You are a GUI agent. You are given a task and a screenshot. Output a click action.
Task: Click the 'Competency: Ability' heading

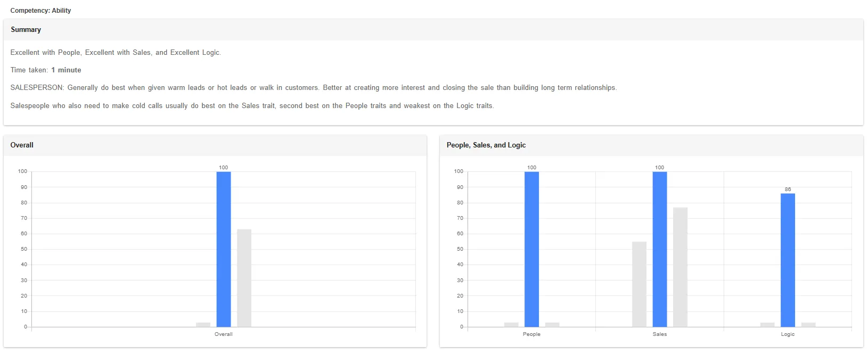tap(40, 11)
